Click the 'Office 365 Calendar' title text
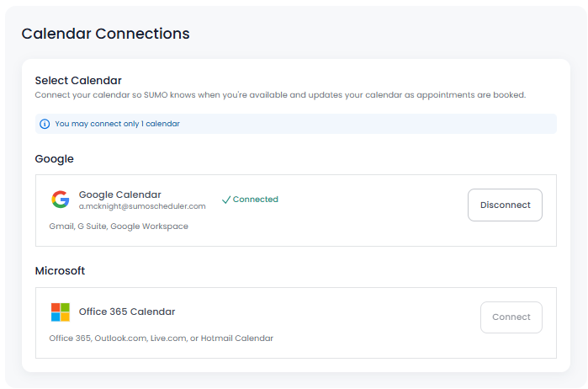Screen dimensions: 588x389 (127, 312)
